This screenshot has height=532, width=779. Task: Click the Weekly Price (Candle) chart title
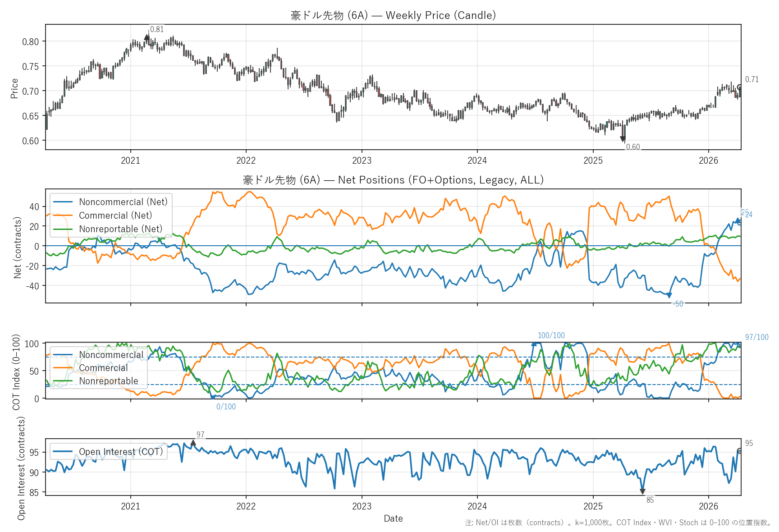393,15
